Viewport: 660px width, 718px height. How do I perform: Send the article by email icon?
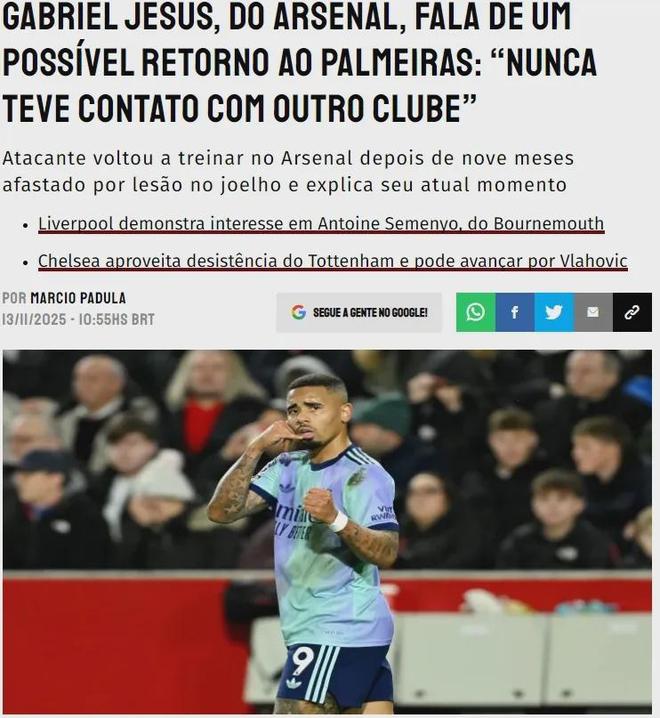593,312
